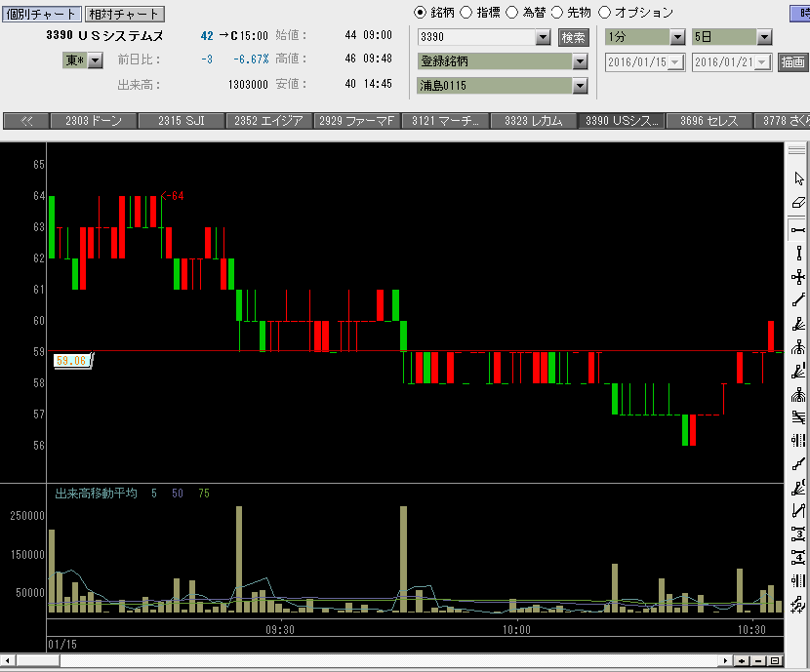Click the -6.67% change value
The width and height of the screenshot is (810, 672).
pyautogui.click(x=251, y=59)
